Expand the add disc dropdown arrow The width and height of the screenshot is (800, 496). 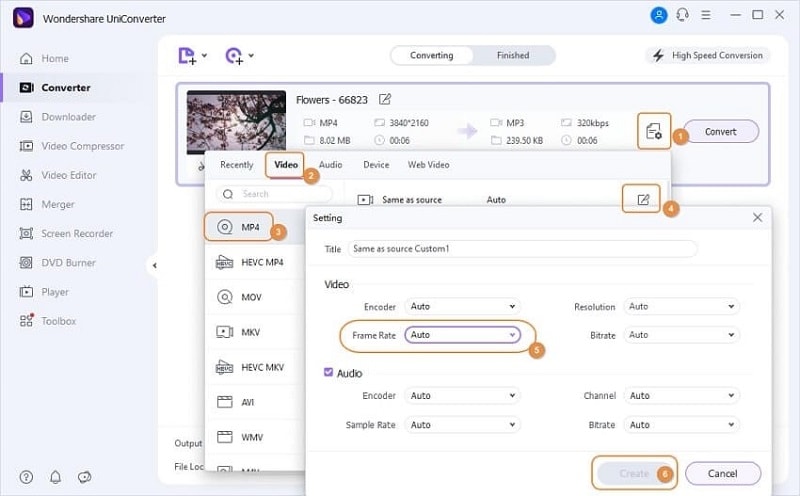(x=251, y=55)
